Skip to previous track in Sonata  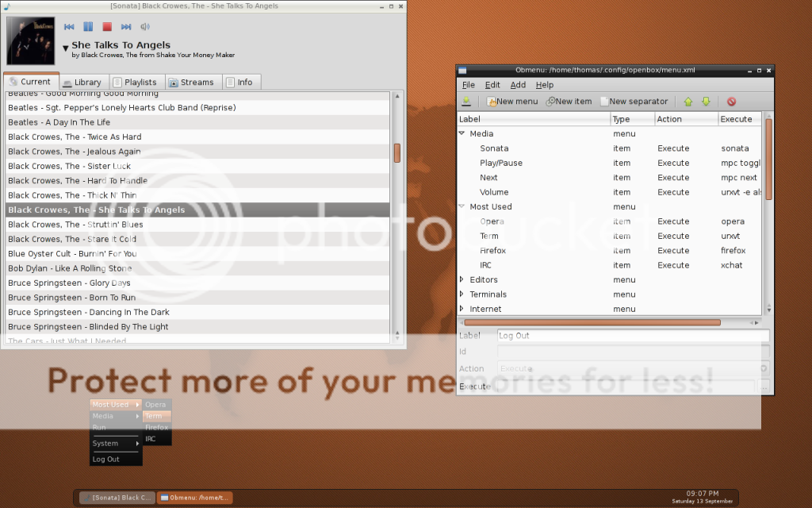tap(69, 26)
